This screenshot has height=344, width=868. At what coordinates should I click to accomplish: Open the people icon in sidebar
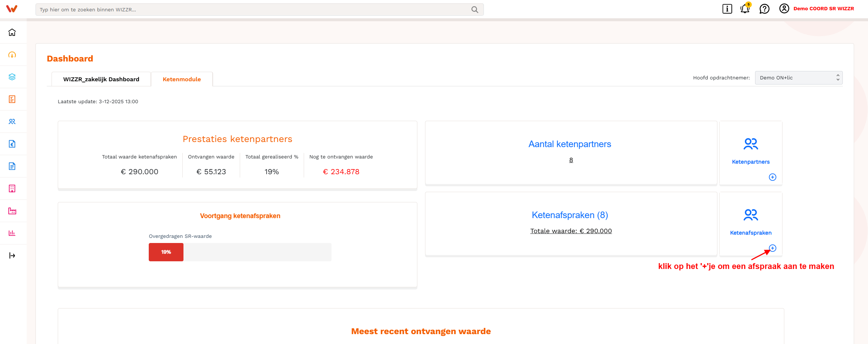point(12,121)
